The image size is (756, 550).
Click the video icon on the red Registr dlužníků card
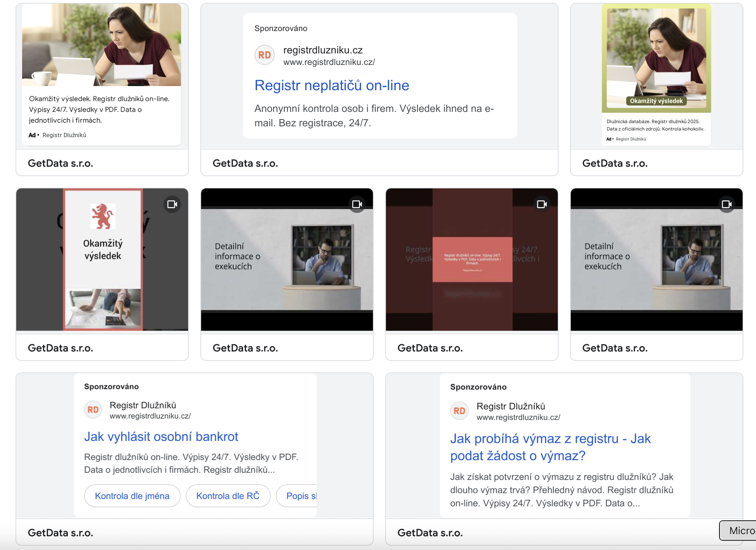click(x=542, y=204)
